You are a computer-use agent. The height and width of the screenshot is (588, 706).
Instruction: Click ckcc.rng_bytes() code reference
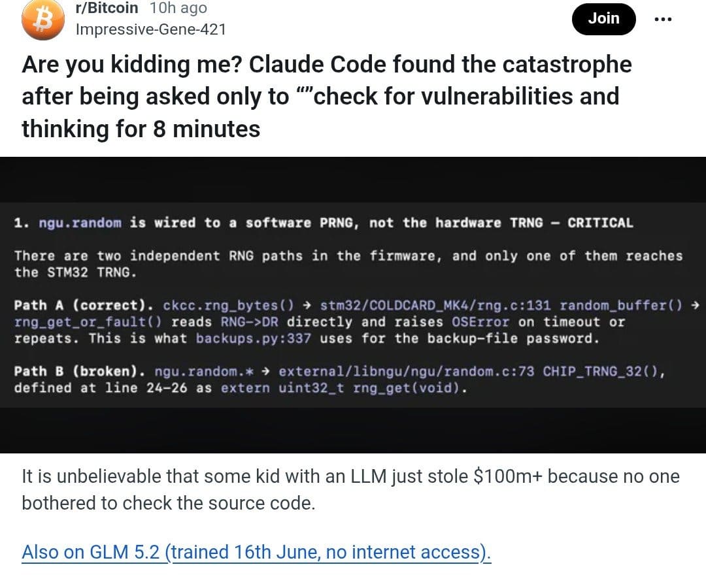(x=228, y=306)
